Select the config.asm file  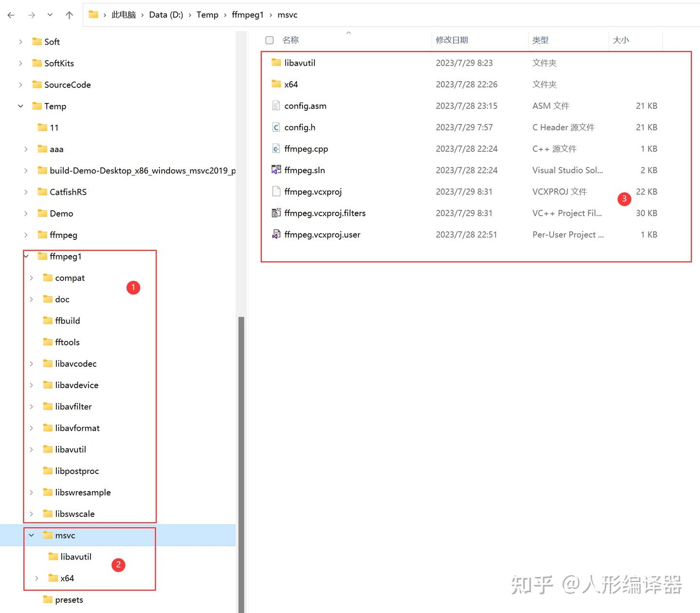point(305,105)
